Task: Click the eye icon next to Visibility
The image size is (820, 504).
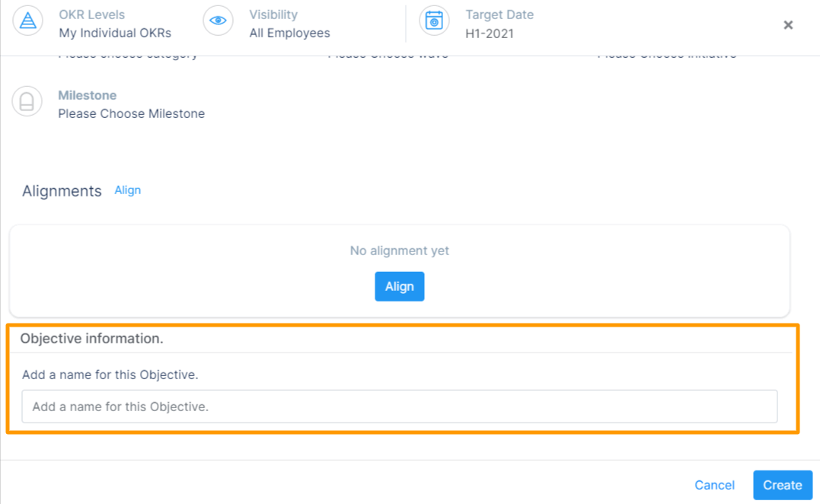Action: pyautogui.click(x=219, y=21)
